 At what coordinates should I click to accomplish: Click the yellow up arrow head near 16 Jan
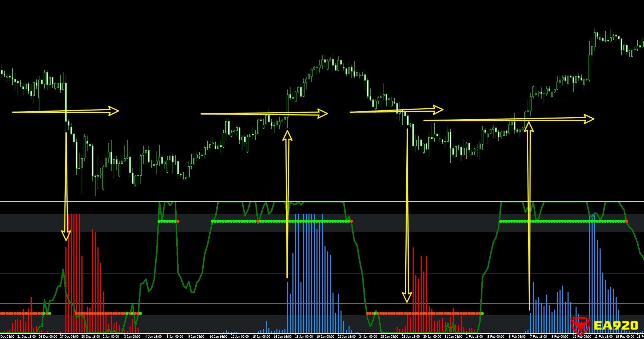click(x=287, y=135)
